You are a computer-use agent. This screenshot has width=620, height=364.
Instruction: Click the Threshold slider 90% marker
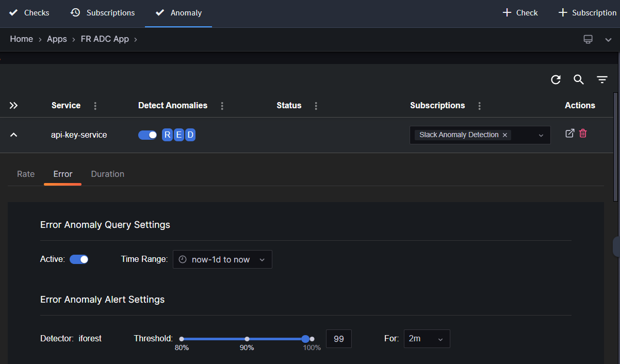click(247, 339)
